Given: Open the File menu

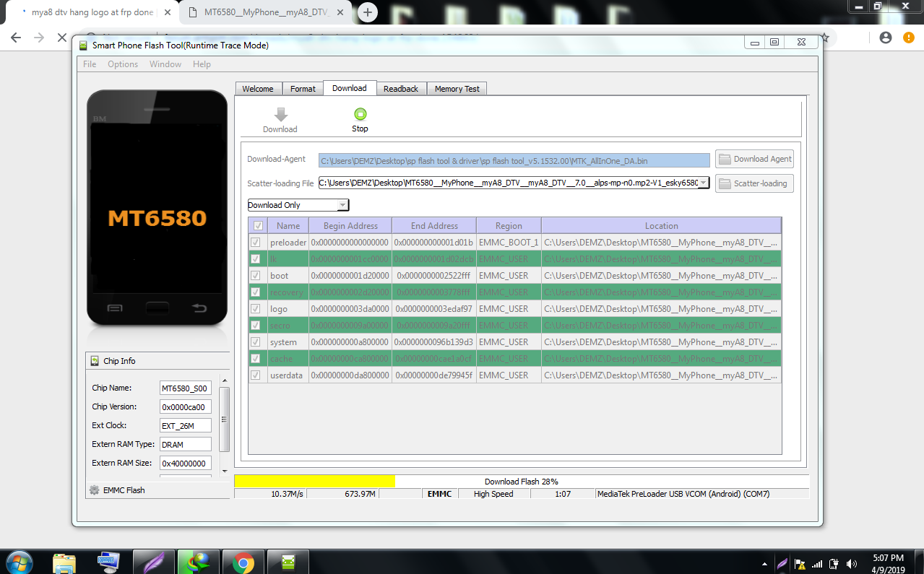Looking at the screenshot, I should point(90,64).
